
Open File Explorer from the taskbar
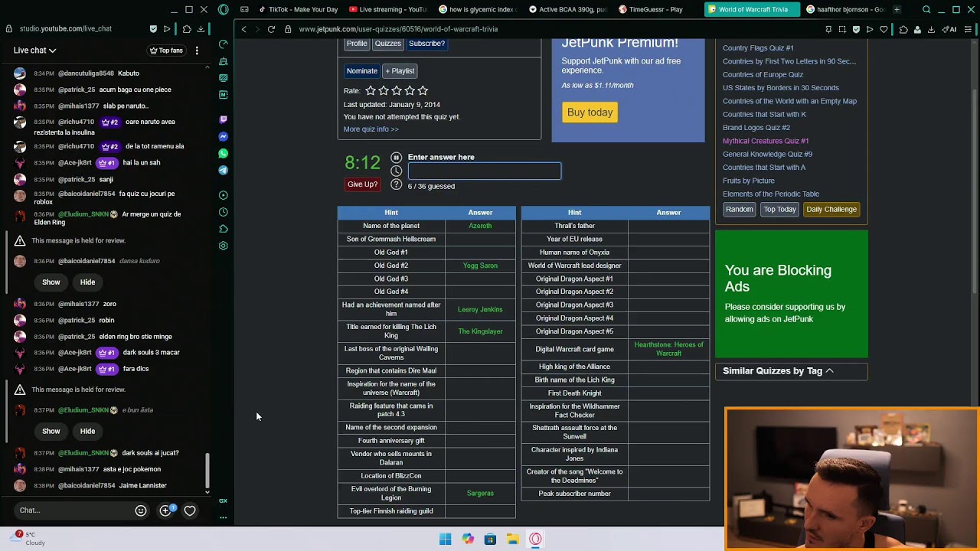pyautogui.click(x=512, y=540)
